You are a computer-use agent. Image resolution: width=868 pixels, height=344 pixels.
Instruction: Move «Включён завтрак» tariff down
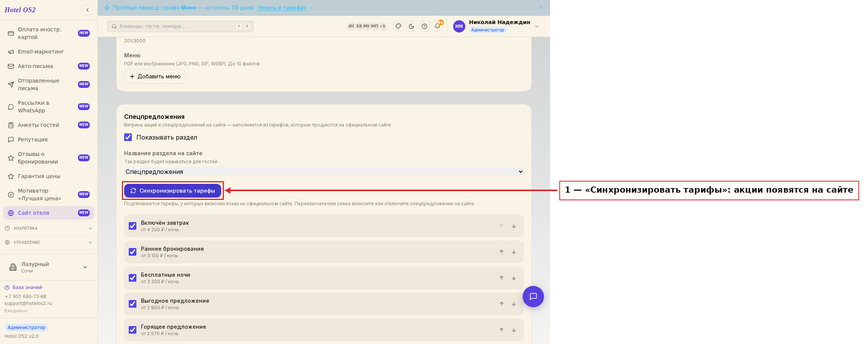tap(514, 226)
